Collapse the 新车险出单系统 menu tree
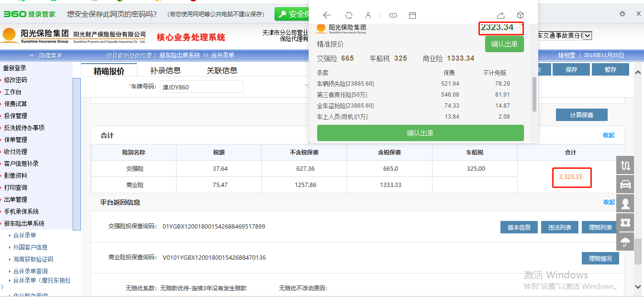The width and height of the screenshot is (644, 297). (x=24, y=223)
